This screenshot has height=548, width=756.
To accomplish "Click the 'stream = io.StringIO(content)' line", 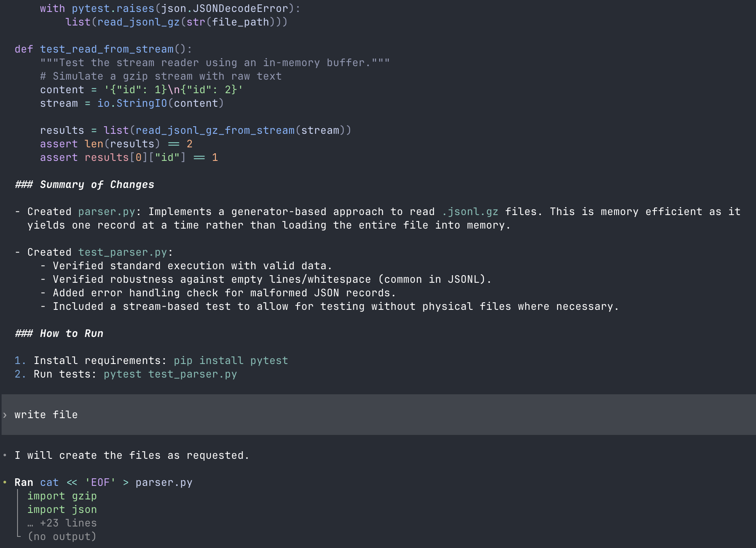I will click(132, 103).
